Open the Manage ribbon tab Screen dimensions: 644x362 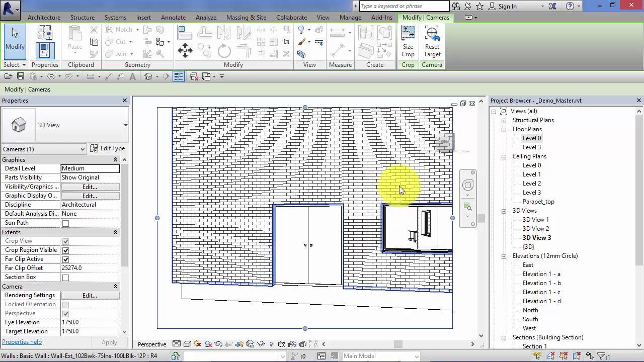tap(350, 17)
